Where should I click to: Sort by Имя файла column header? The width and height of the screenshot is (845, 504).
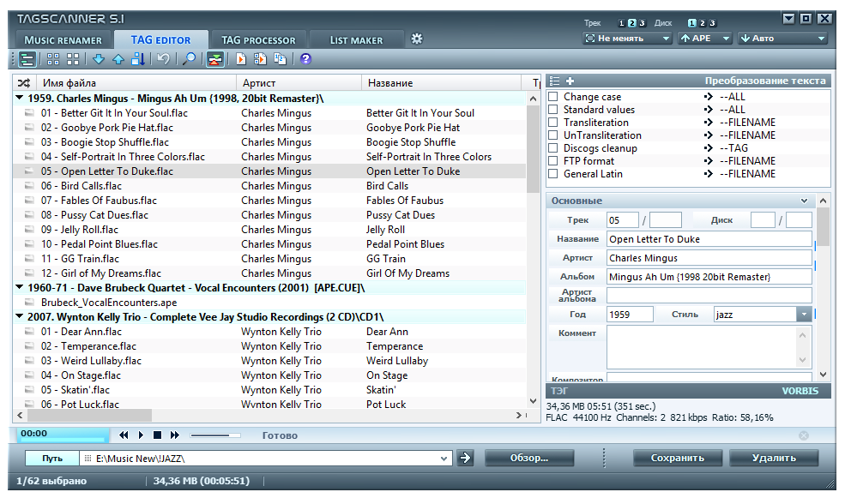[x=136, y=83]
